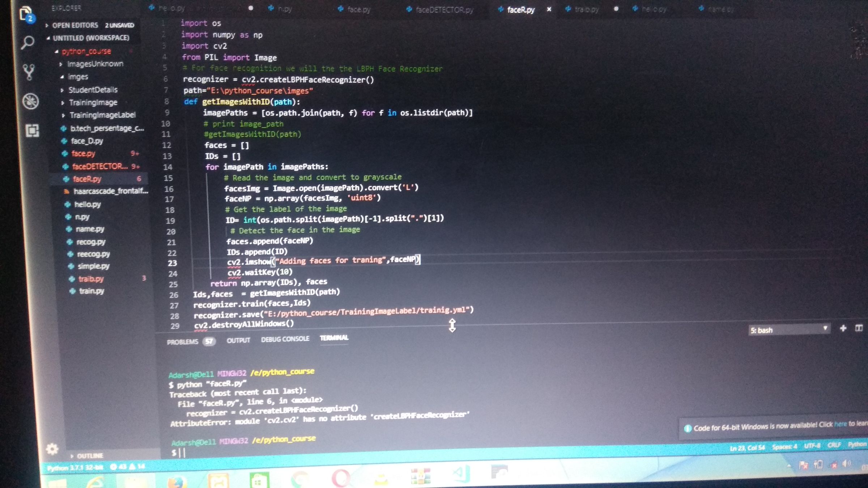868x488 pixels.
Task: Expand the ImagesUnknown folder
Action: click(95, 64)
